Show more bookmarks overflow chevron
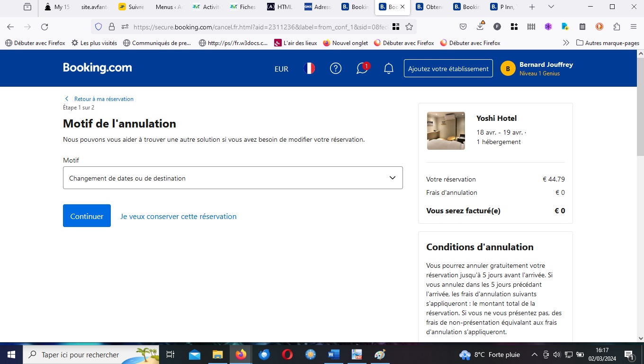The width and height of the screenshot is (644, 364). [x=566, y=43]
